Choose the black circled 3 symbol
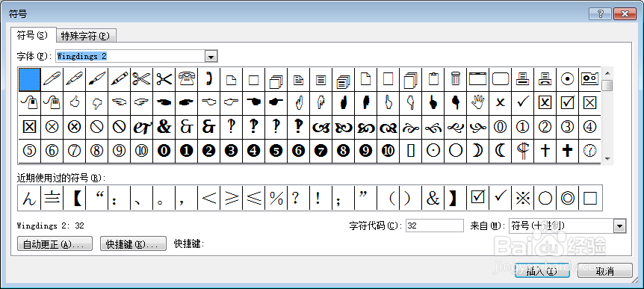 tap(232, 151)
